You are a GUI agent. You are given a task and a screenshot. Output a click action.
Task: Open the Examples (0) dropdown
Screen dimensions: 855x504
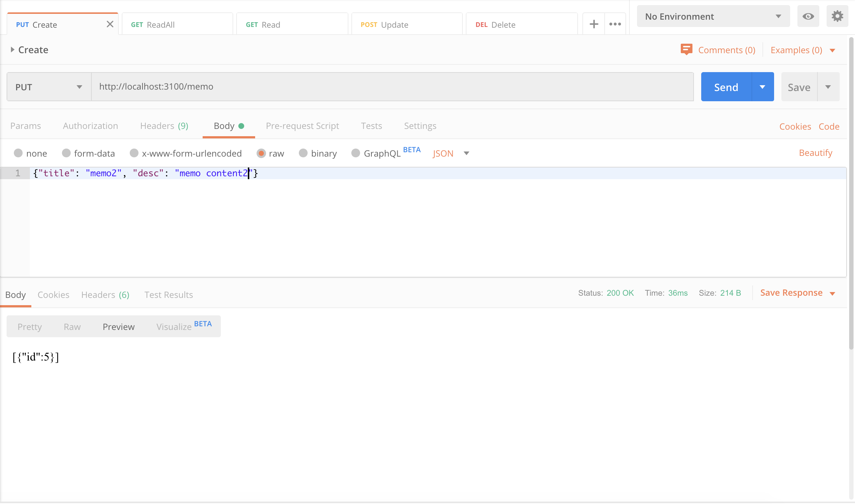803,50
